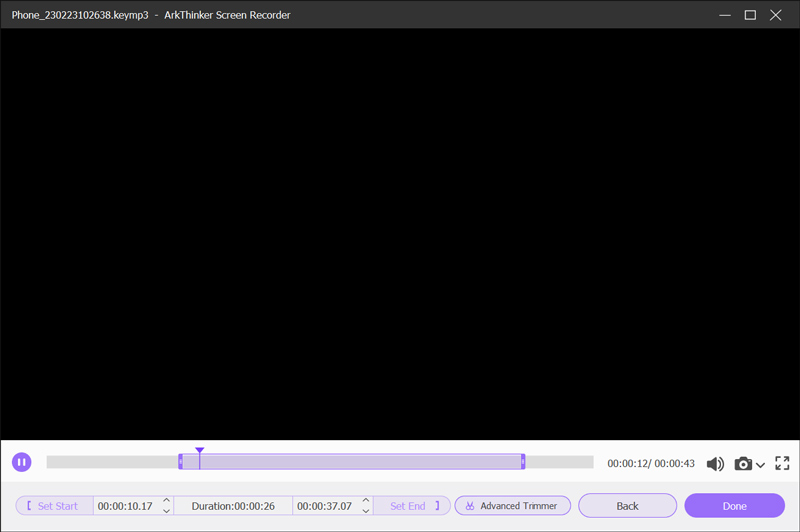Screen dimensions: 800x532
Task: Mute audio using the speaker icon
Action: click(x=715, y=464)
